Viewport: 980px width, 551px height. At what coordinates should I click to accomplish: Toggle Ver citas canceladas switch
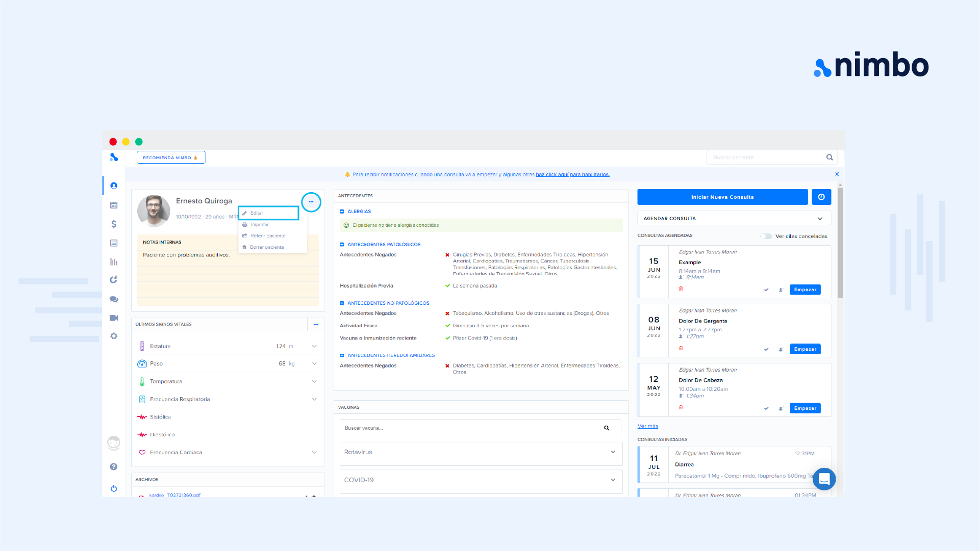click(x=765, y=236)
